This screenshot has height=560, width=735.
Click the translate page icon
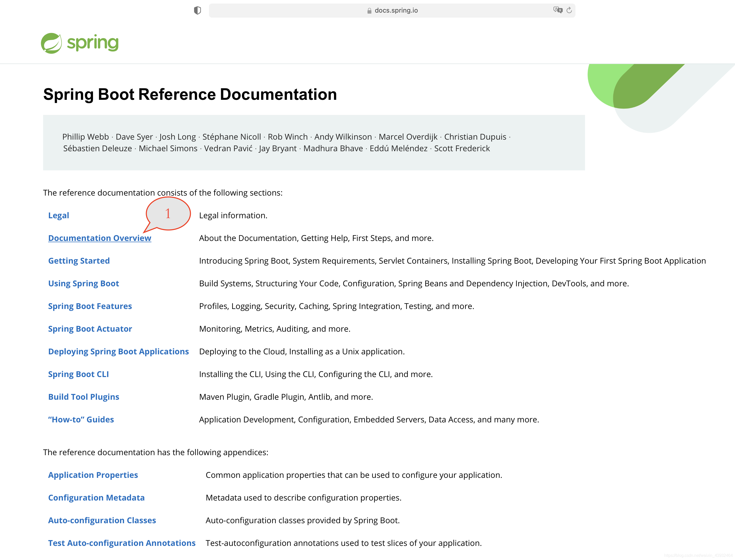pos(558,10)
